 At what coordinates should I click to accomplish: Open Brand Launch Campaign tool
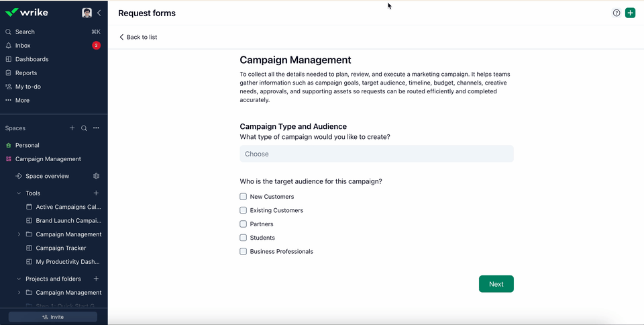coord(68,221)
